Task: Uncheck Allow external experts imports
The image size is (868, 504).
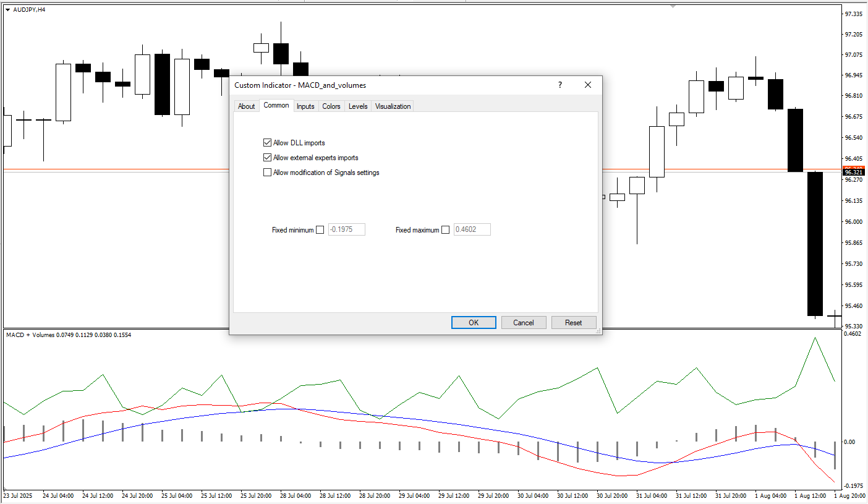Action: [267, 158]
